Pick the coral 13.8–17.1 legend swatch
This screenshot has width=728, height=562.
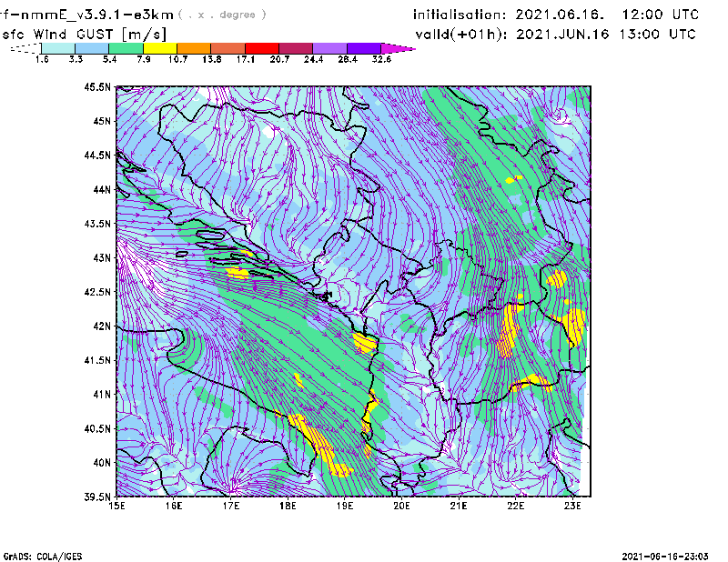click(x=228, y=48)
